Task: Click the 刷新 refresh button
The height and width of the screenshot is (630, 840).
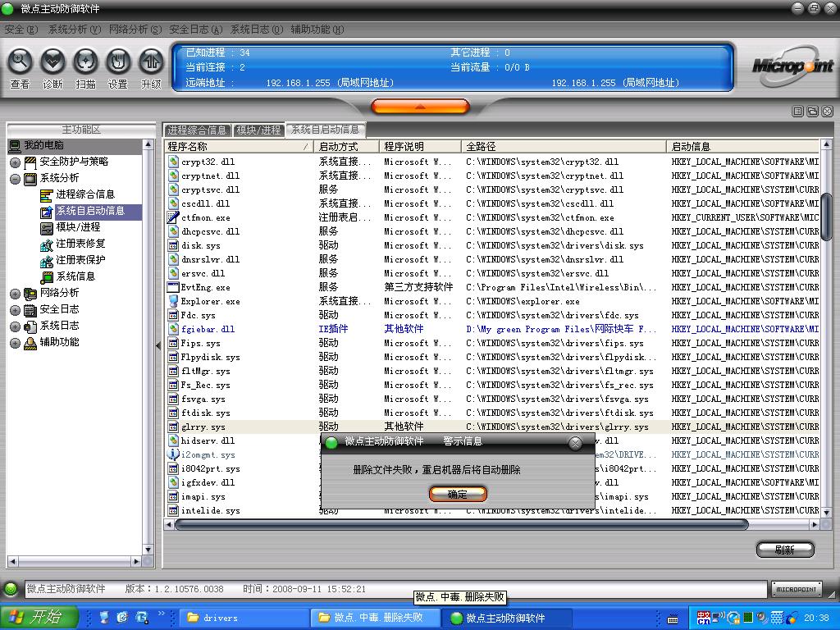Action: [x=785, y=550]
